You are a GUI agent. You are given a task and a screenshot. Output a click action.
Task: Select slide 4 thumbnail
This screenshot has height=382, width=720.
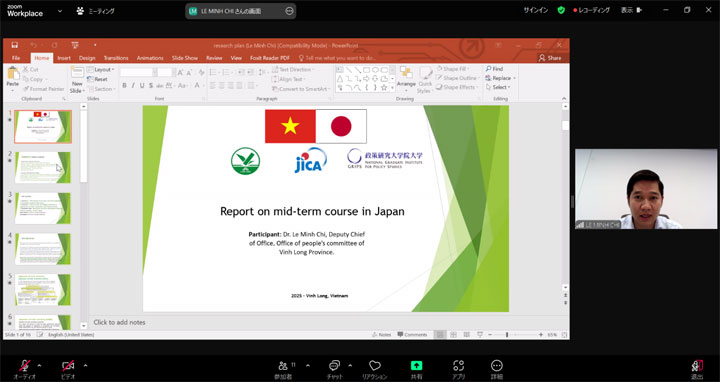(x=43, y=249)
